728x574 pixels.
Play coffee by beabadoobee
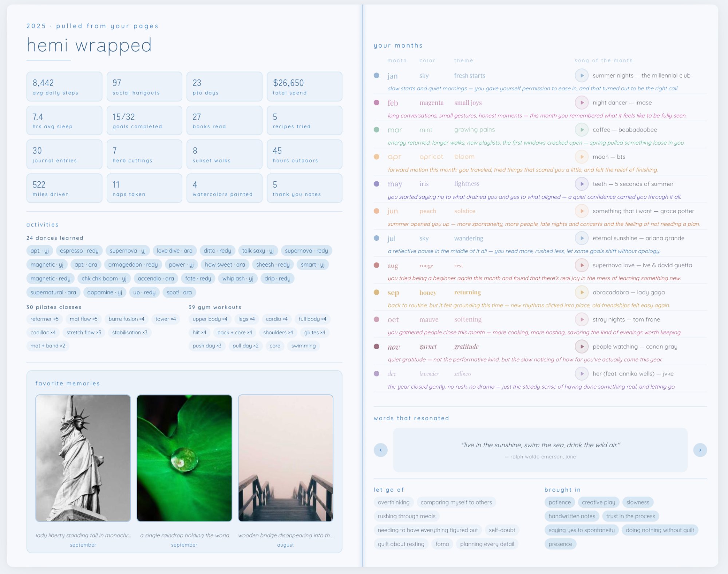582,130
